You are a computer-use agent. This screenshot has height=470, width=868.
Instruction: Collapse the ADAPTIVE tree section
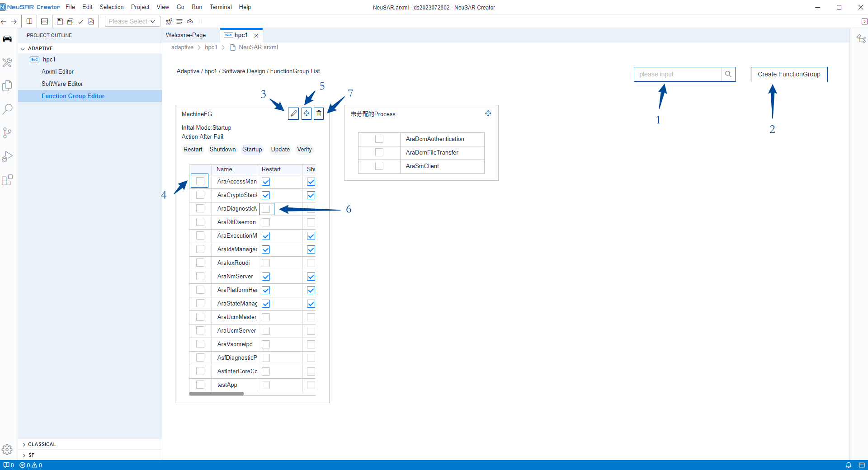tap(23, 48)
